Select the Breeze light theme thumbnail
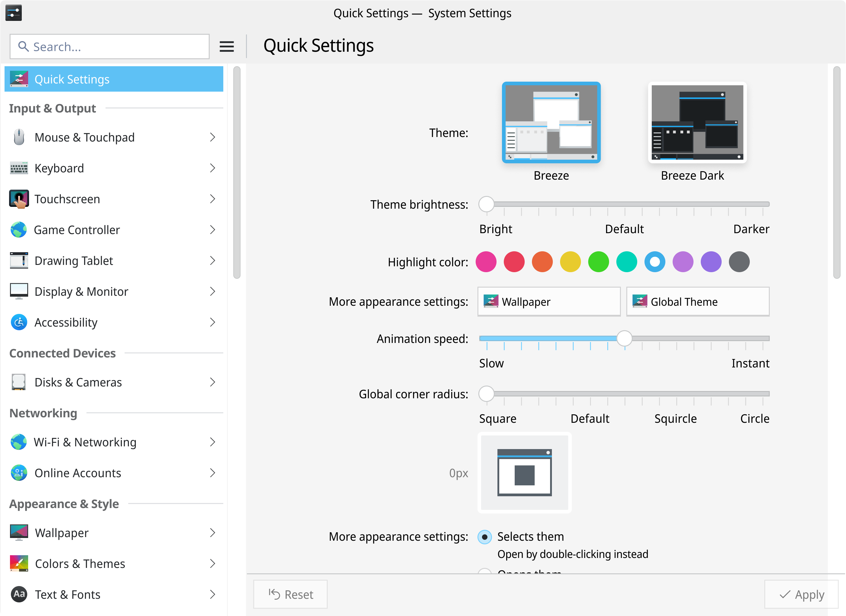 551,122
